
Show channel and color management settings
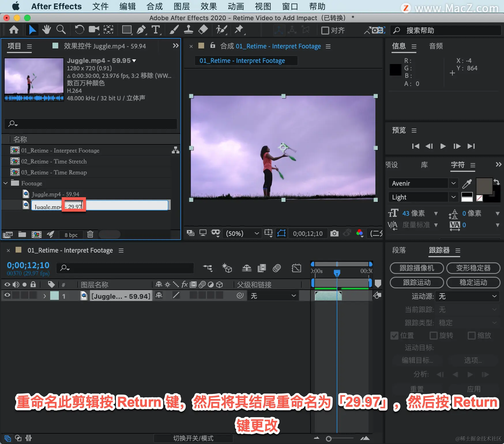pyautogui.click(x=360, y=233)
